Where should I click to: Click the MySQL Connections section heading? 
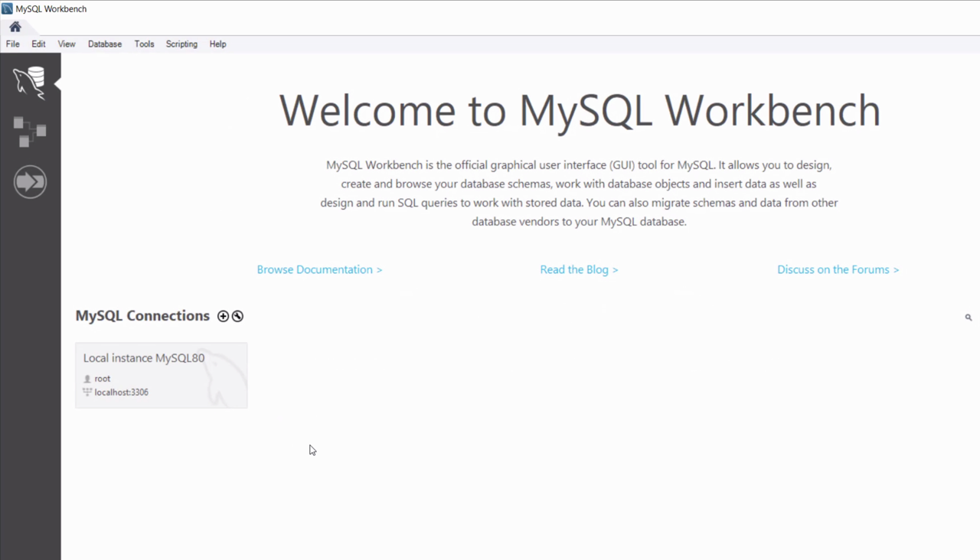click(142, 316)
